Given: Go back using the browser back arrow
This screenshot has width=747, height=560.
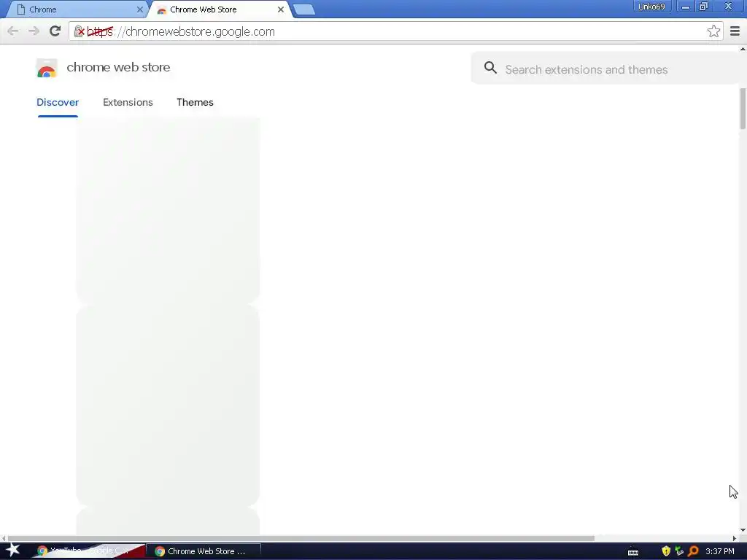Looking at the screenshot, I should [x=13, y=31].
